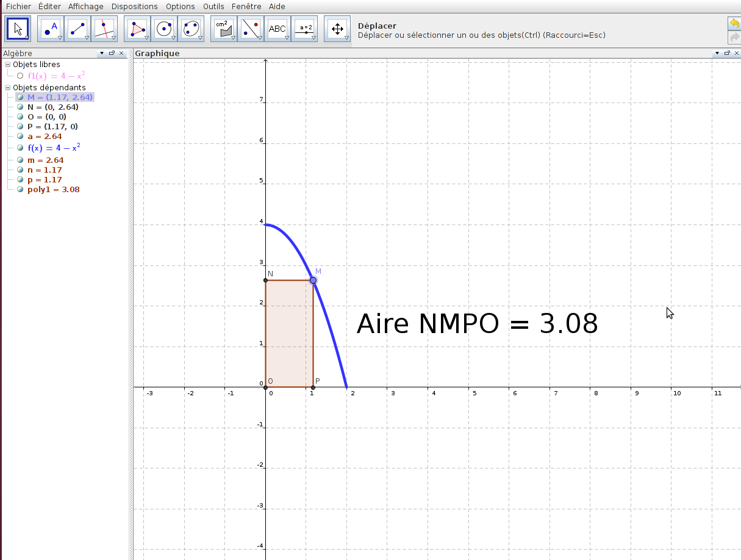741x560 pixels.
Task: Click the undo arrow button
Action: [x=734, y=23]
